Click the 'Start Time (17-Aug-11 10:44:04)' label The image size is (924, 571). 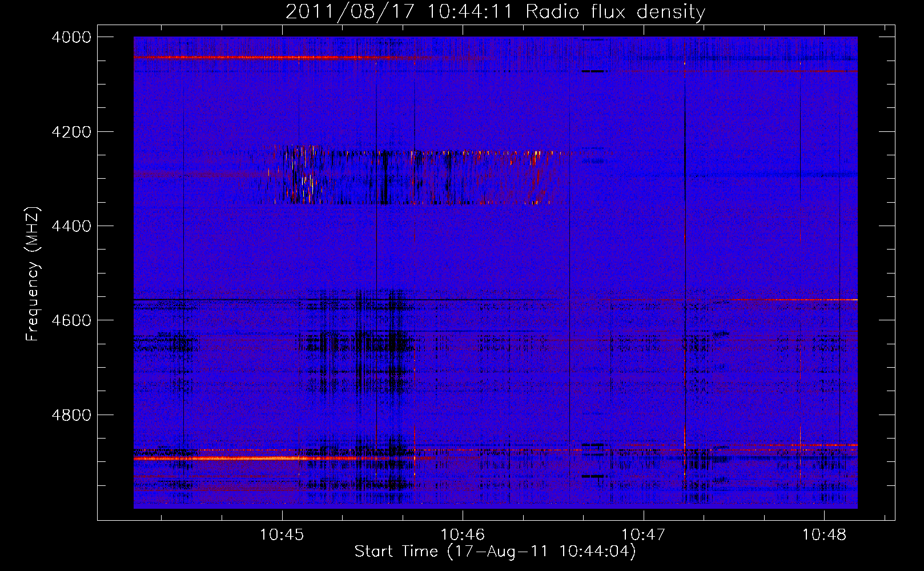495,552
